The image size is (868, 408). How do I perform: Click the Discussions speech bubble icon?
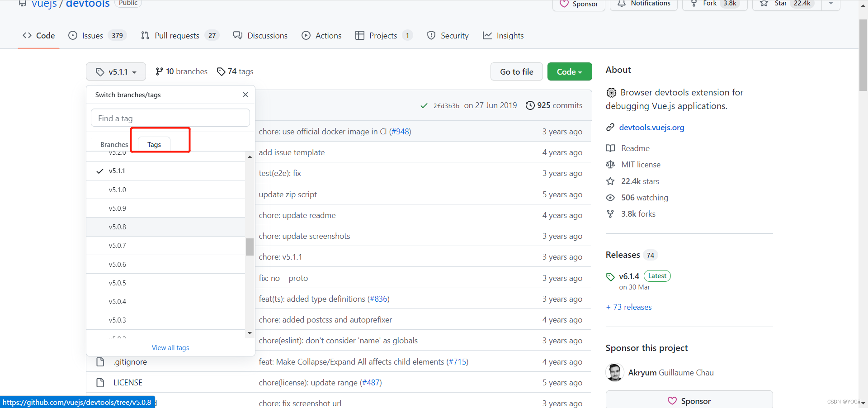(x=238, y=35)
